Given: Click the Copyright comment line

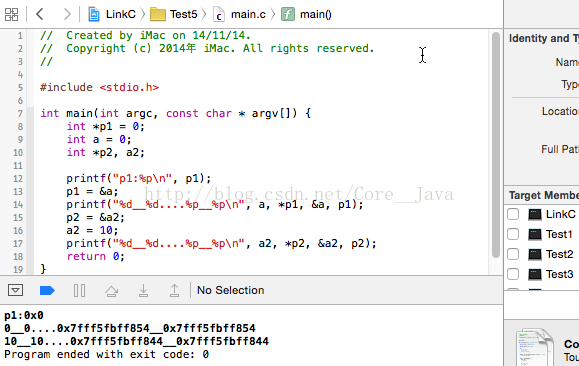Looking at the screenshot, I should click(x=207, y=48).
